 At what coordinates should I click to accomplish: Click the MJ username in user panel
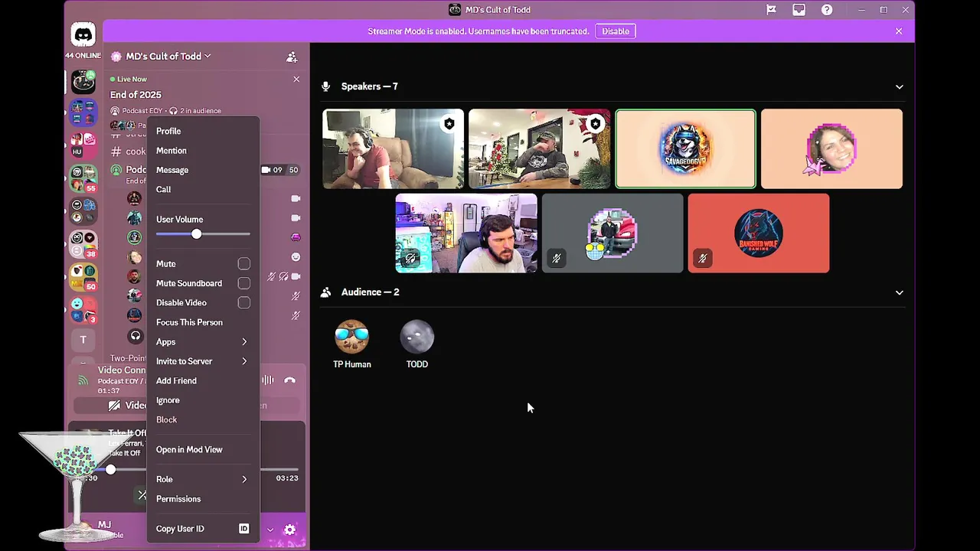click(104, 525)
